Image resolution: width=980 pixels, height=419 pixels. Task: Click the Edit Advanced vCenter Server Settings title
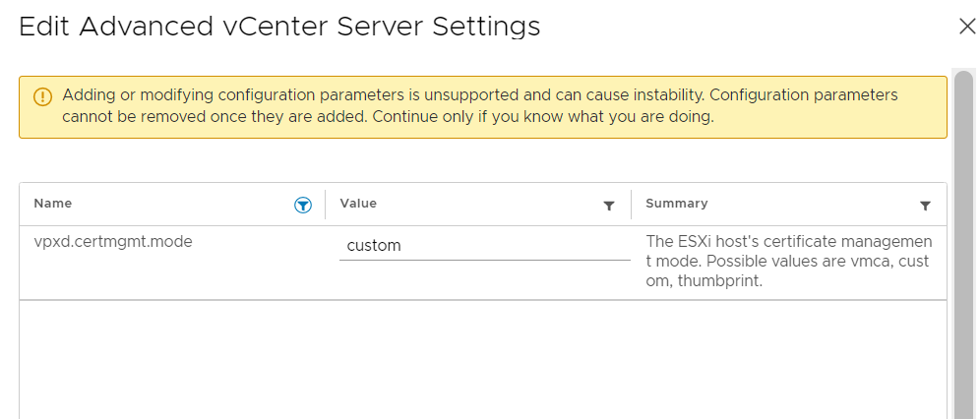[279, 27]
